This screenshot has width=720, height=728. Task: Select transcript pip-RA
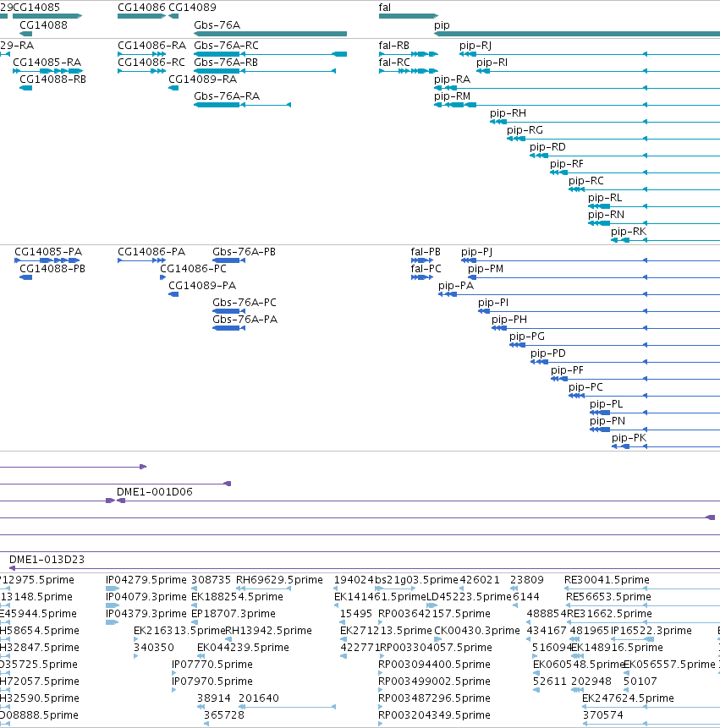click(576, 88)
